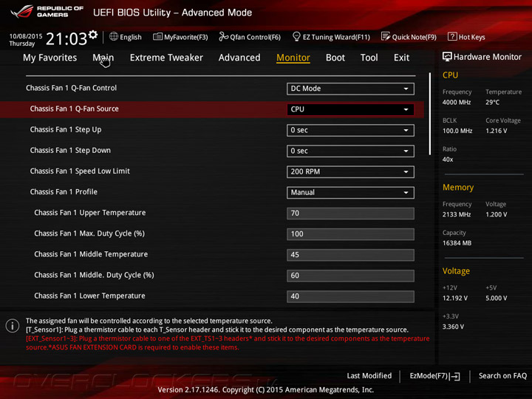Select Chassis Fan 1 Speed Low Limit label
The height and width of the screenshot is (399, 532).
click(80, 171)
